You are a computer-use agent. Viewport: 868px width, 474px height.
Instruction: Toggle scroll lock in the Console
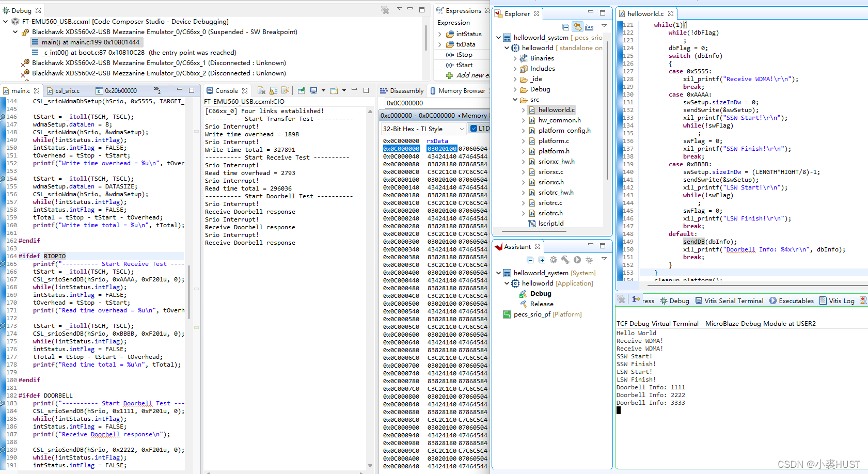pyautogui.click(x=273, y=90)
